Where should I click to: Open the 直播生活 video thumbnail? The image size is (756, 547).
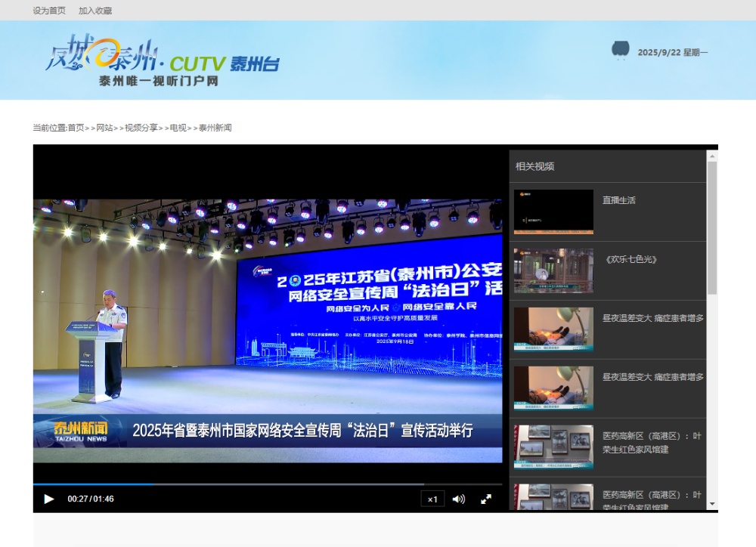tap(553, 212)
